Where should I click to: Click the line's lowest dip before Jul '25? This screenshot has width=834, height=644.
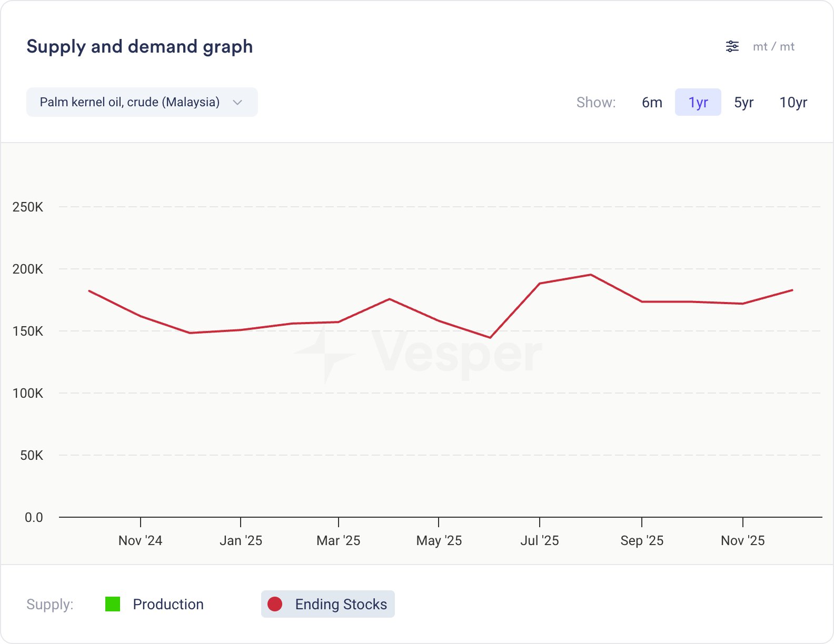tap(490, 338)
